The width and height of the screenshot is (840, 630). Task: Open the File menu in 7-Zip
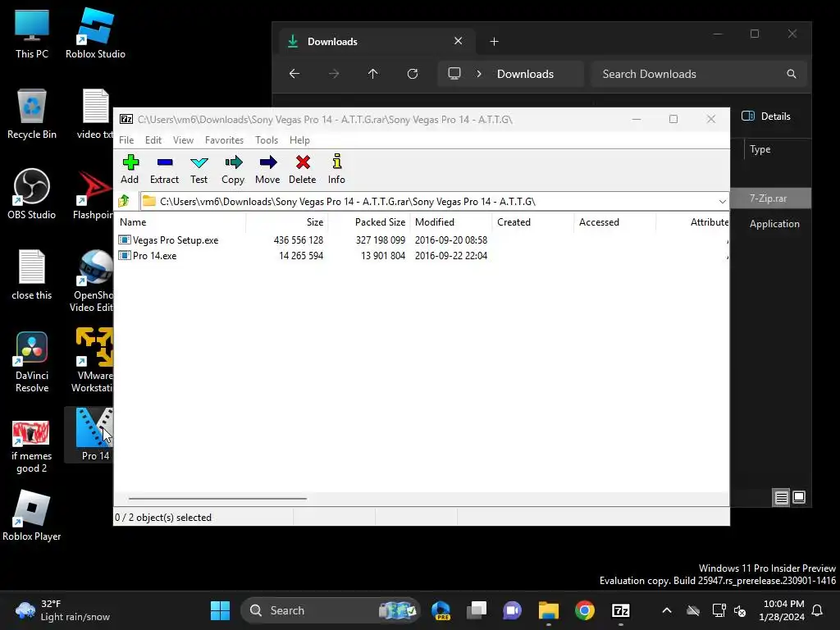126,139
